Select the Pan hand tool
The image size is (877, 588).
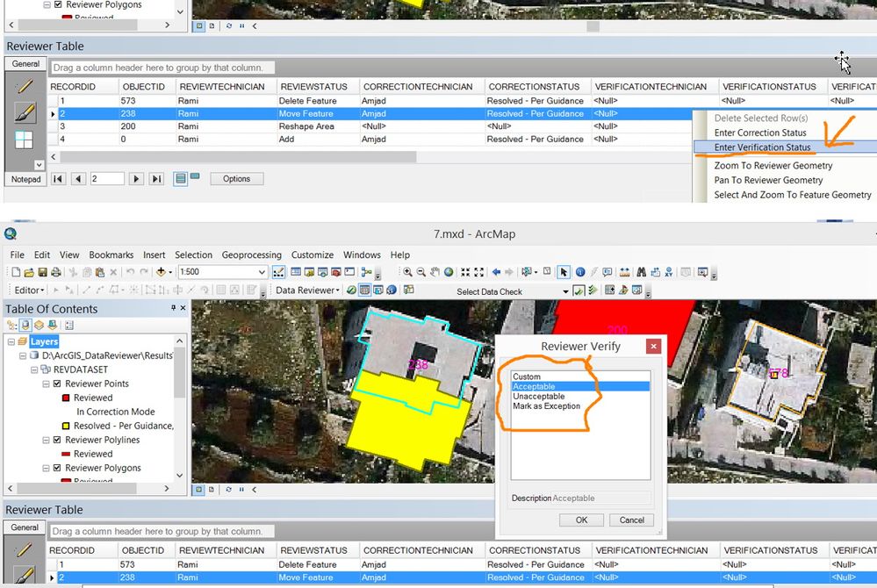(435, 273)
